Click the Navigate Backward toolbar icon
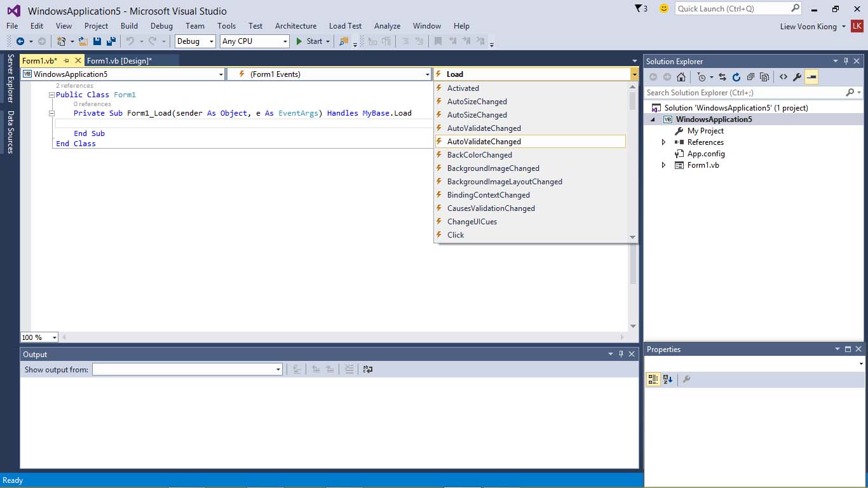The height and width of the screenshot is (488, 868). 20,41
